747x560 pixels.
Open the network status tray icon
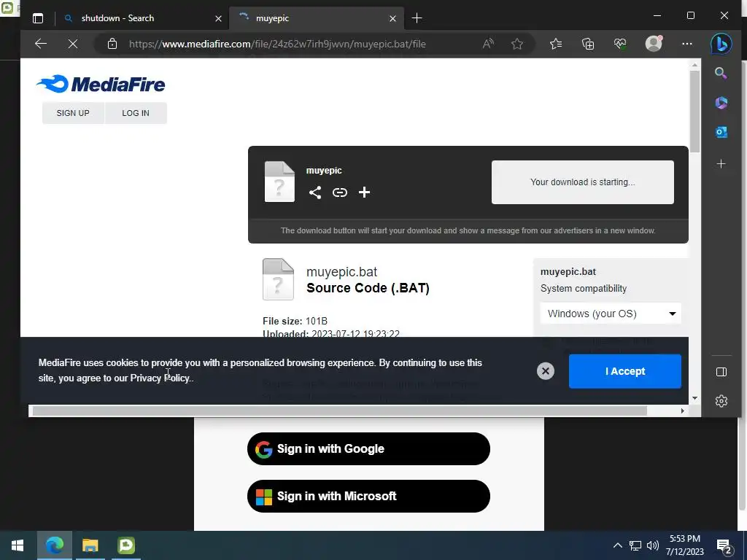[635, 545]
